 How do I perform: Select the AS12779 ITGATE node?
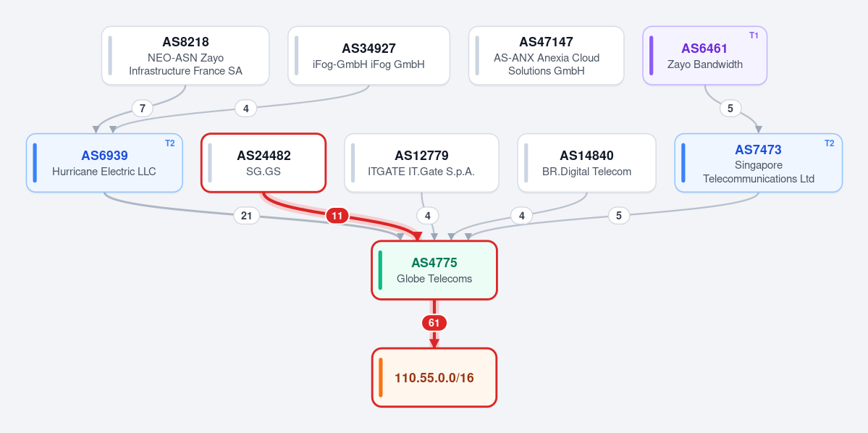click(x=421, y=163)
